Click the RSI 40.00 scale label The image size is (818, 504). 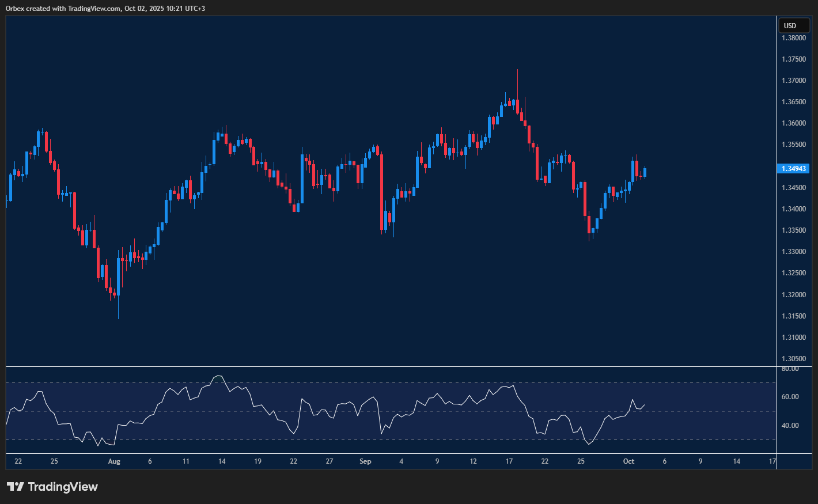[x=790, y=426]
